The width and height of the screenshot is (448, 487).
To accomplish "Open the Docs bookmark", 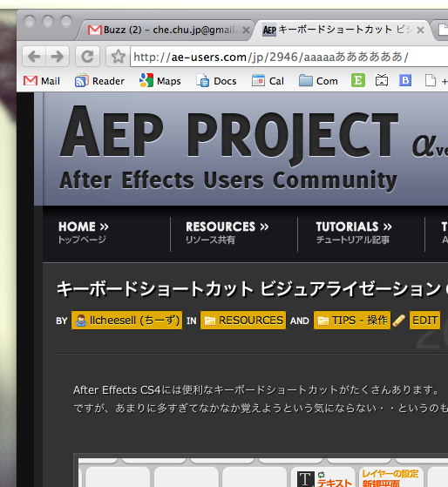I will coord(216,81).
